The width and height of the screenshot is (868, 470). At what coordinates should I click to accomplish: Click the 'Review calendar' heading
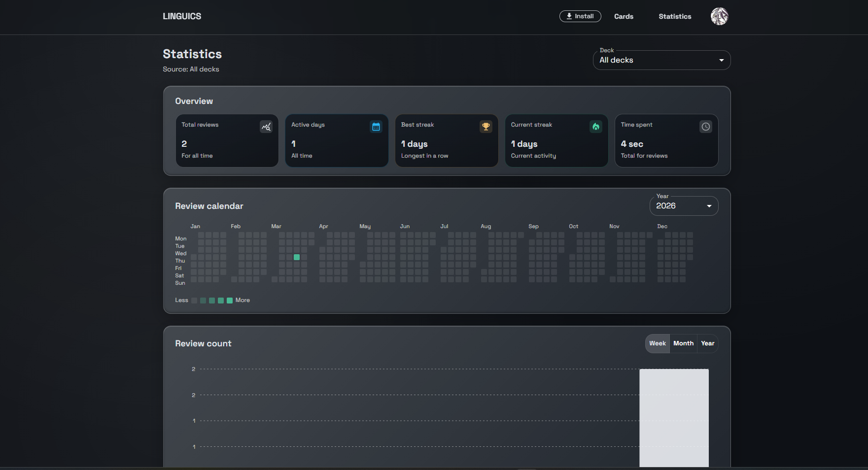pos(209,206)
